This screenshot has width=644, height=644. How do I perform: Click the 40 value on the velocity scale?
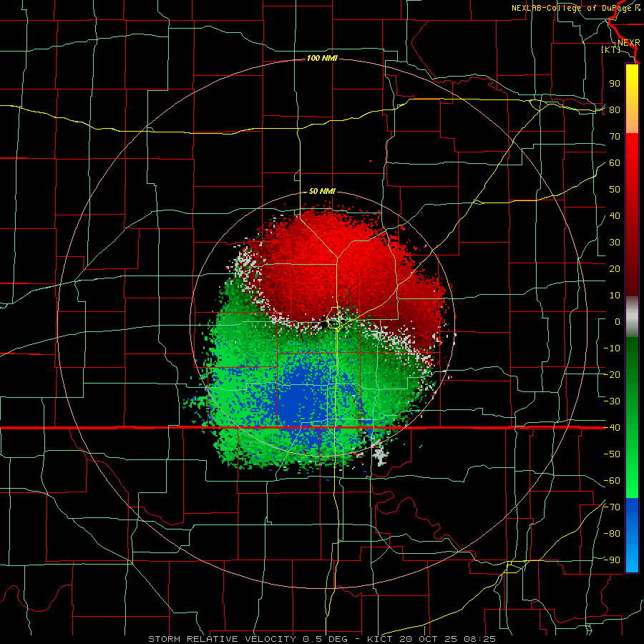click(x=615, y=216)
